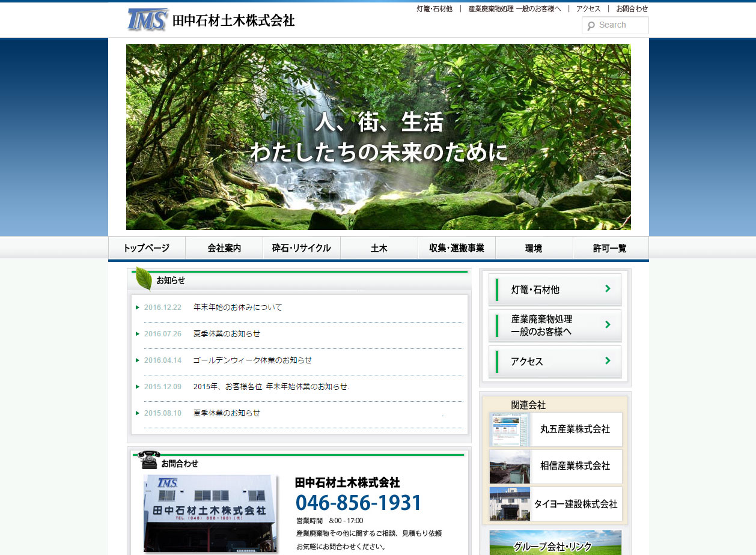Image resolution: width=756 pixels, height=555 pixels.
Task: Go to the 土木 navigation tab
Action: coord(379,248)
